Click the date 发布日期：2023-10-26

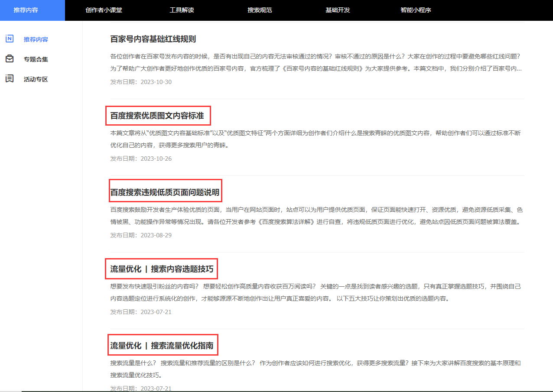click(141, 159)
